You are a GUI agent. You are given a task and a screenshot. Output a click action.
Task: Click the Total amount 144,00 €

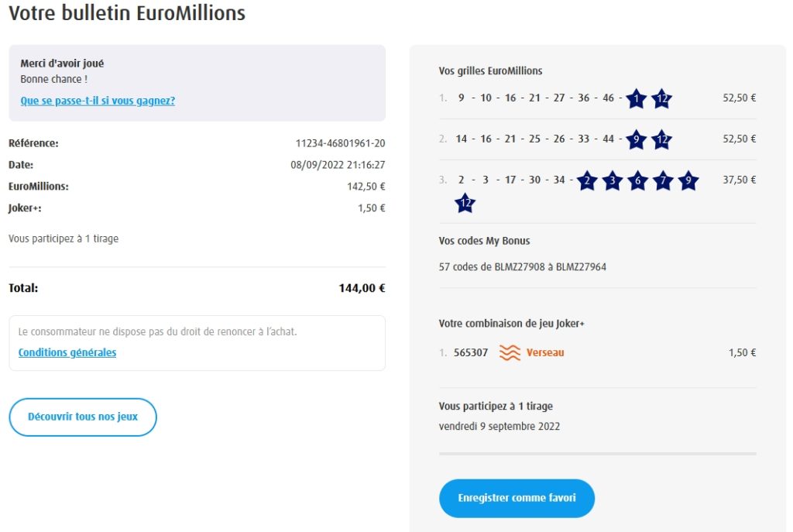(362, 288)
